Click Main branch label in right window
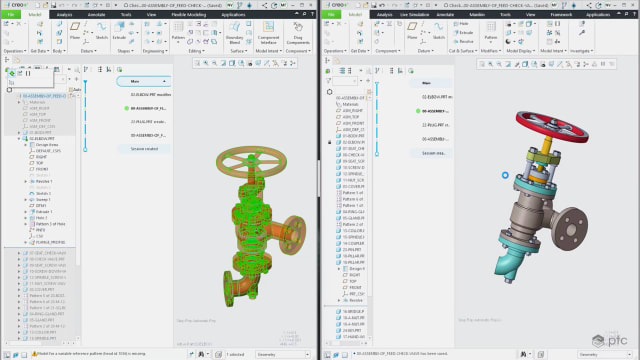640x360 pixels. tap(427, 83)
